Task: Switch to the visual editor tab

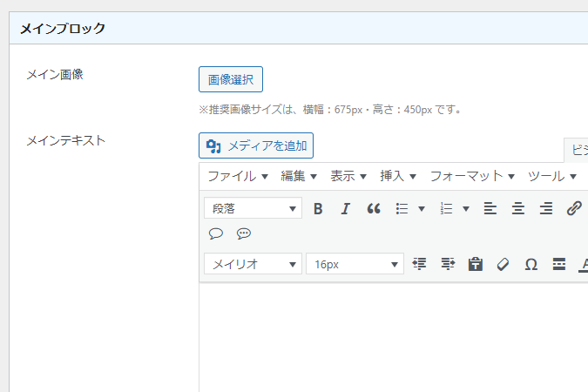Action: [x=577, y=150]
